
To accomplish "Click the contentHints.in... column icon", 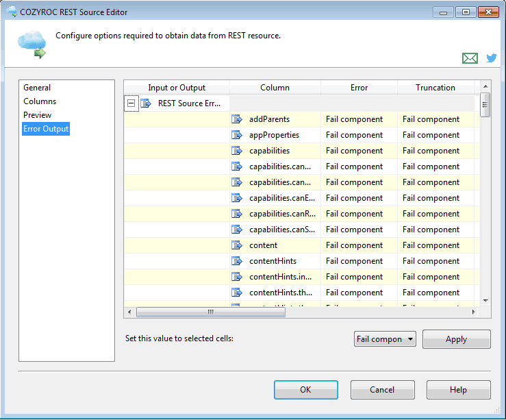I will 237,277.
